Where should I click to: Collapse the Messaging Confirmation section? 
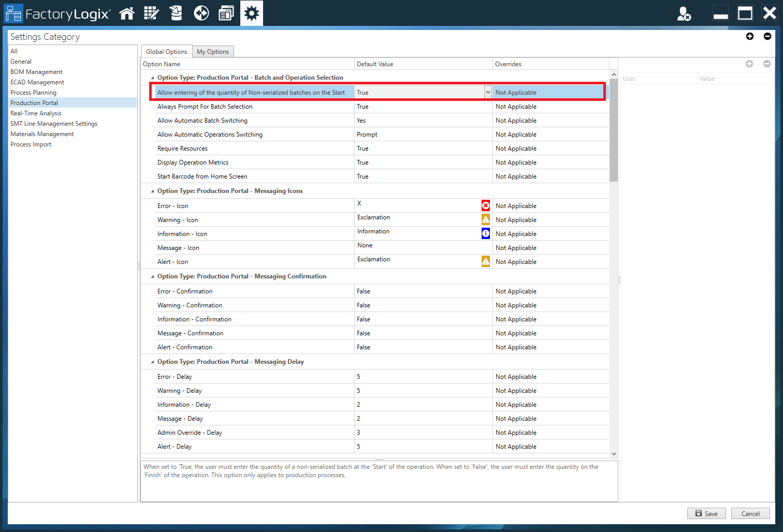pos(151,276)
